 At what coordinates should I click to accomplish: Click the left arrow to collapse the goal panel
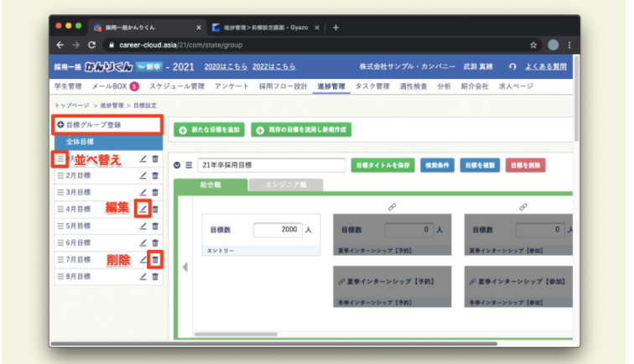(x=185, y=267)
